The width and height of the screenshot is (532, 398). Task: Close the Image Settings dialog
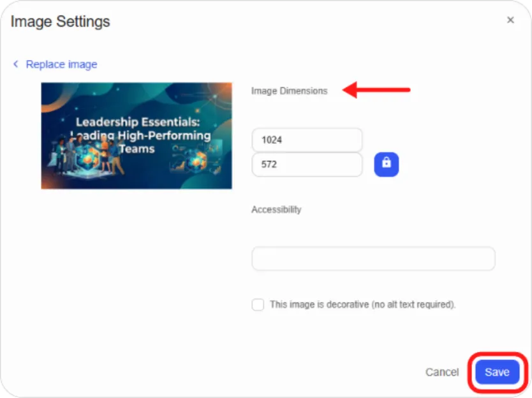click(x=510, y=20)
